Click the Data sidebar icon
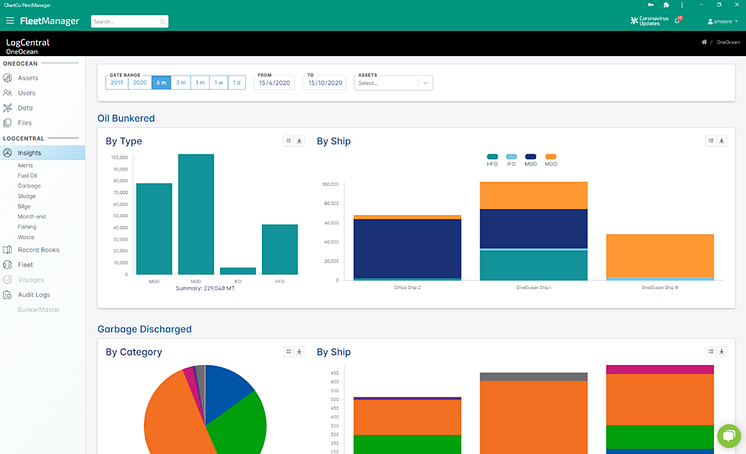The height and width of the screenshot is (454, 746). coord(8,108)
